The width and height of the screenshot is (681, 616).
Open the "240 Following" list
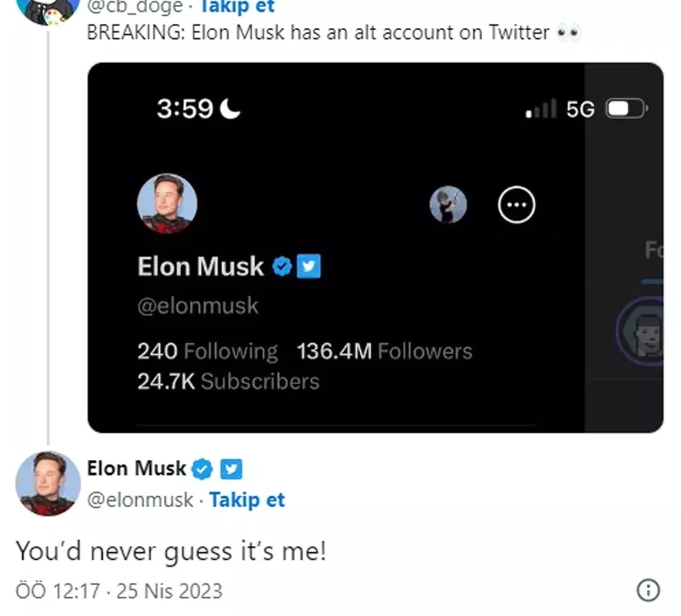click(207, 351)
